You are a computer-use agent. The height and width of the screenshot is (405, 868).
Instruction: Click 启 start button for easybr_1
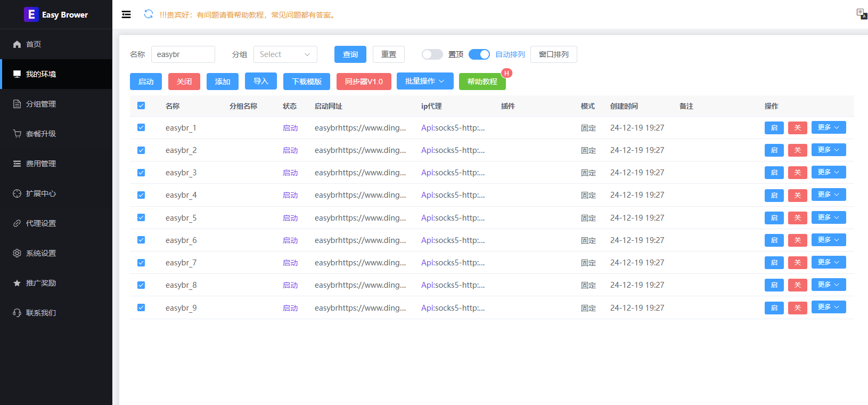point(774,128)
